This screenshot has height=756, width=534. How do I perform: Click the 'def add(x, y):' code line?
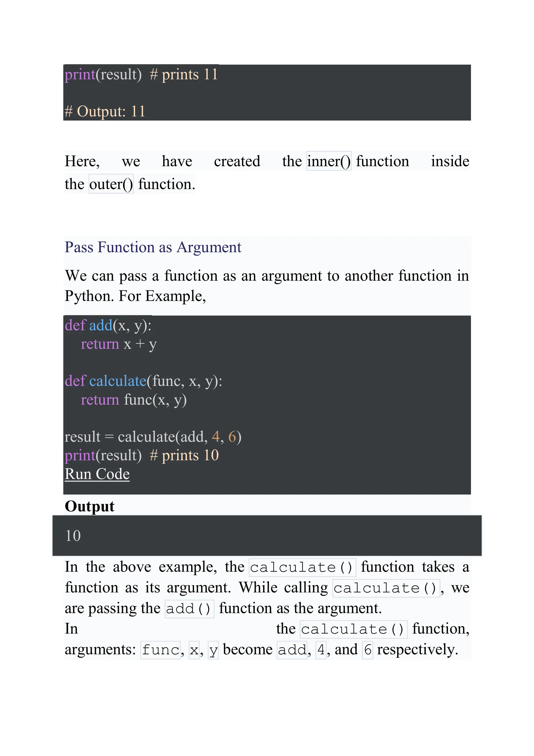pyautogui.click(x=108, y=325)
